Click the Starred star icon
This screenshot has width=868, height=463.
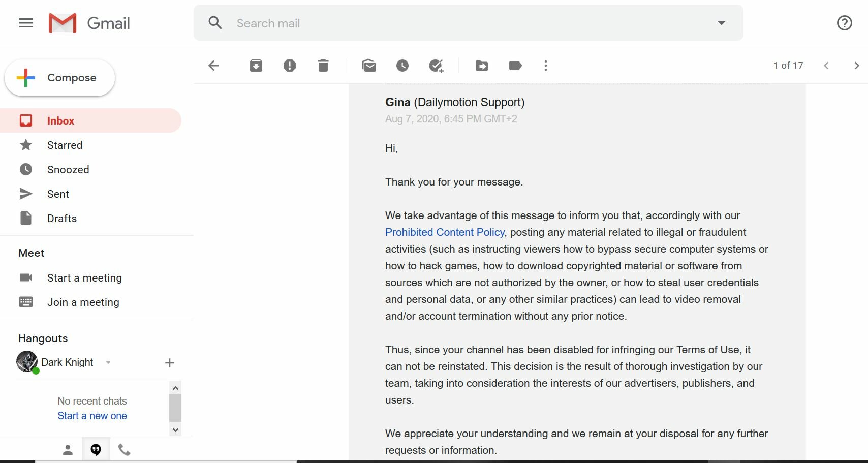tap(26, 145)
